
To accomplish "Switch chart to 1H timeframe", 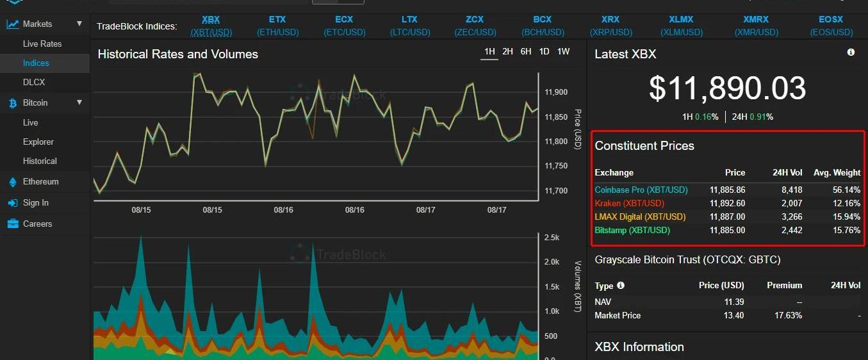I will [489, 52].
